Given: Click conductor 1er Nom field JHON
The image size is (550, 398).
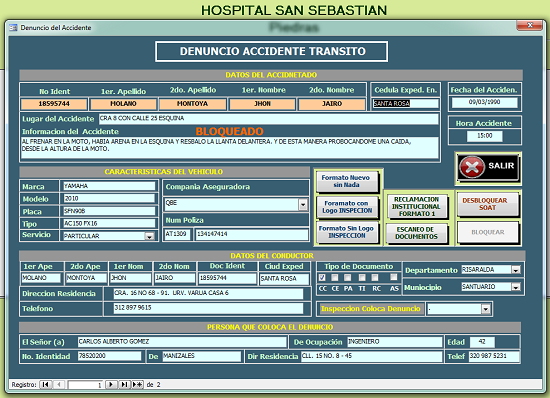Looking at the screenshot, I should pos(130,278).
